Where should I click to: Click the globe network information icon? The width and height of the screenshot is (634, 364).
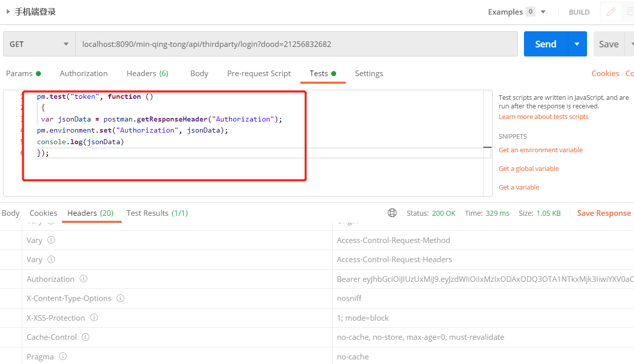392,213
